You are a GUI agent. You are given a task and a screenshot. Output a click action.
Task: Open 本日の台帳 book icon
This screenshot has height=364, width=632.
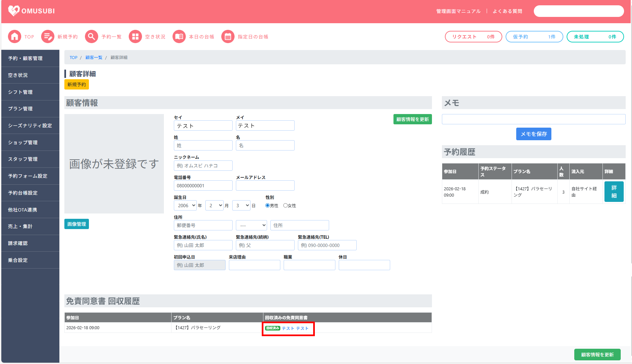(x=179, y=37)
